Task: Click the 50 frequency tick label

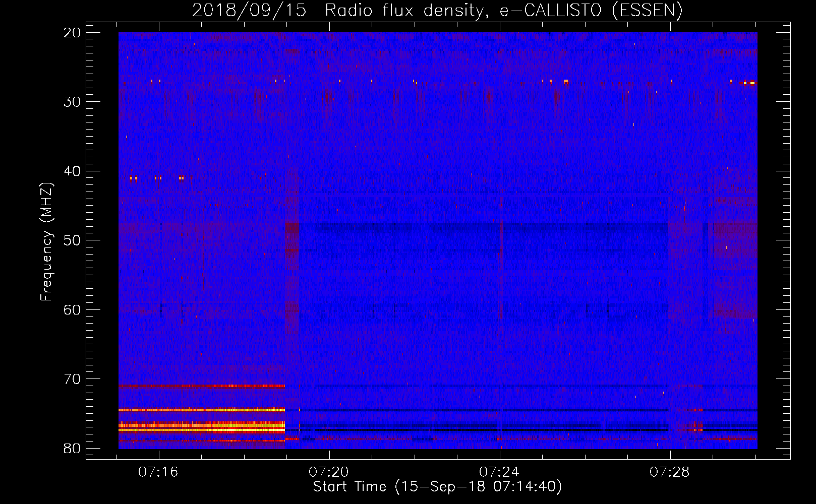Action: (x=73, y=240)
